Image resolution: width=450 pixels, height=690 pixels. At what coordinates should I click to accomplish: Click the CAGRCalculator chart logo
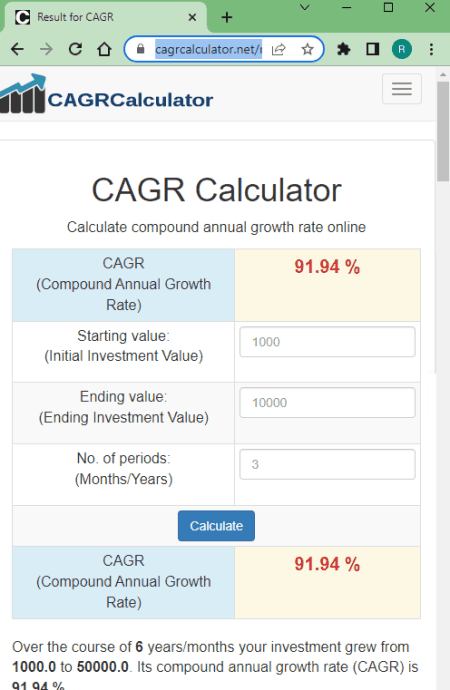[x=23, y=94]
